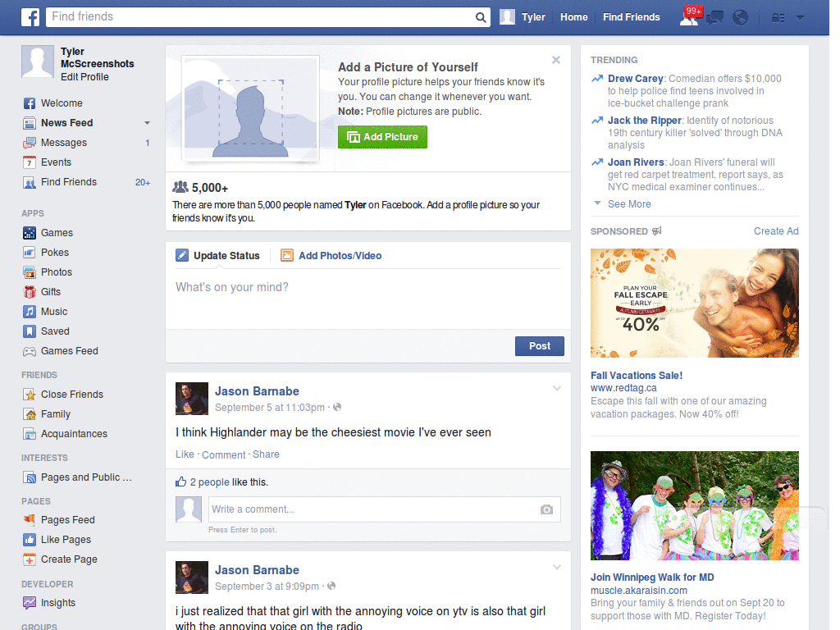The width and height of the screenshot is (840, 630).
Task: Open the notifications globe icon
Action: (740, 18)
